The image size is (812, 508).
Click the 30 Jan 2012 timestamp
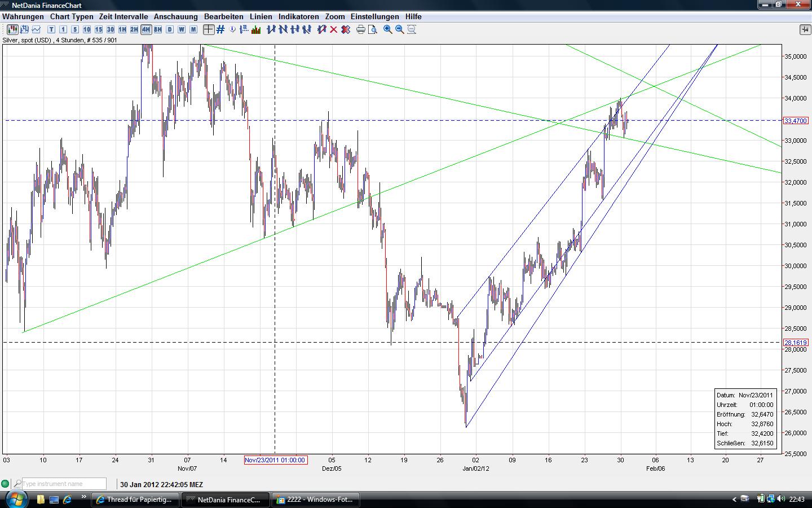161,484
